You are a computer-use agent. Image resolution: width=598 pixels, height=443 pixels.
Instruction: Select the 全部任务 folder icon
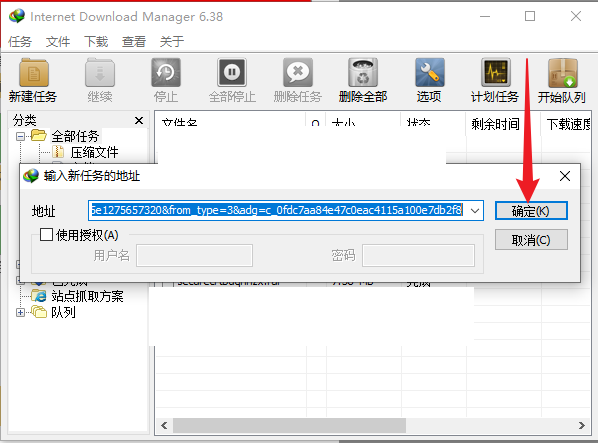click(x=39, y=135)
